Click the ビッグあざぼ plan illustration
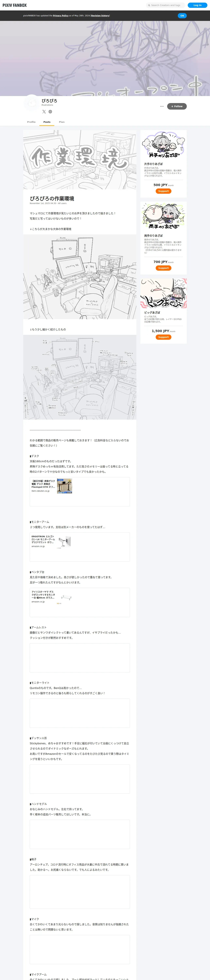 coord(164,293)
